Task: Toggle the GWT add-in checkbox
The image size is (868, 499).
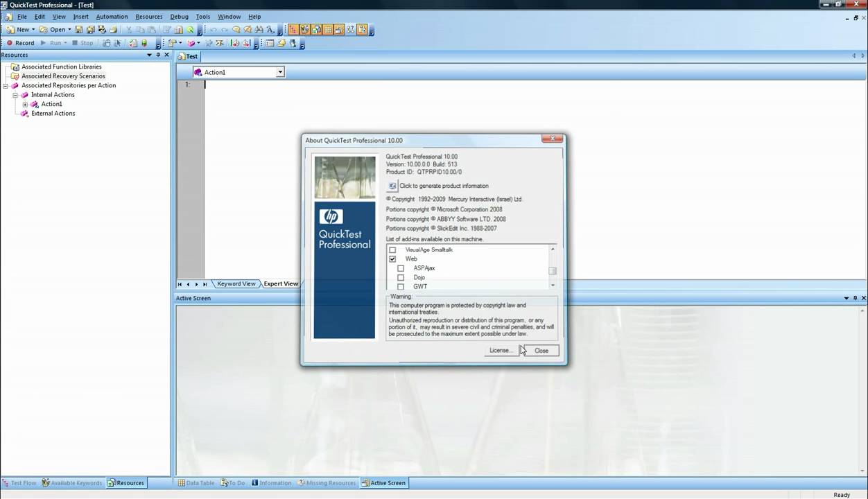Action: click(x=401, y=286)
